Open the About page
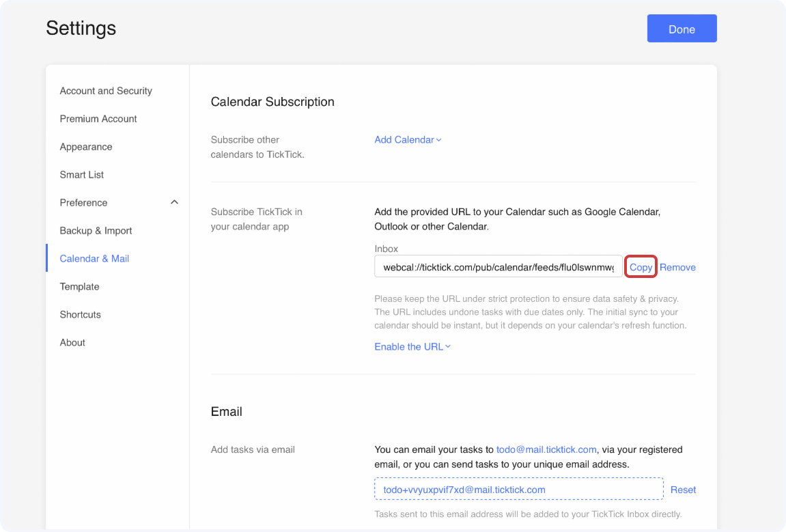Screen dimensions: 786x532 pos(72,342)
